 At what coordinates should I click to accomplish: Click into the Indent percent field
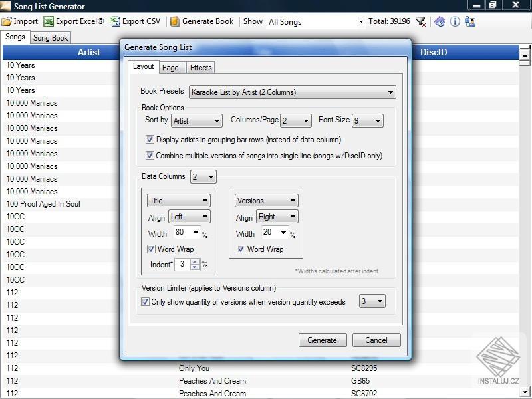point(182,264)
